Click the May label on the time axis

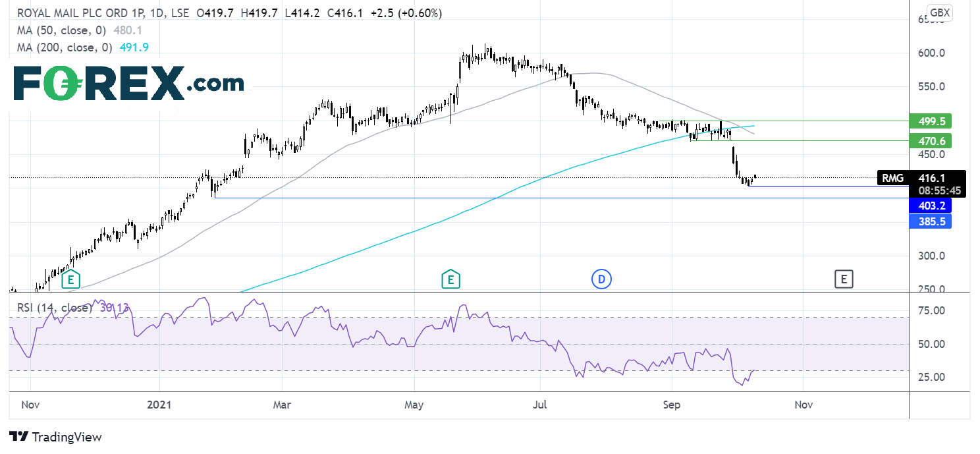pos(414,405)
